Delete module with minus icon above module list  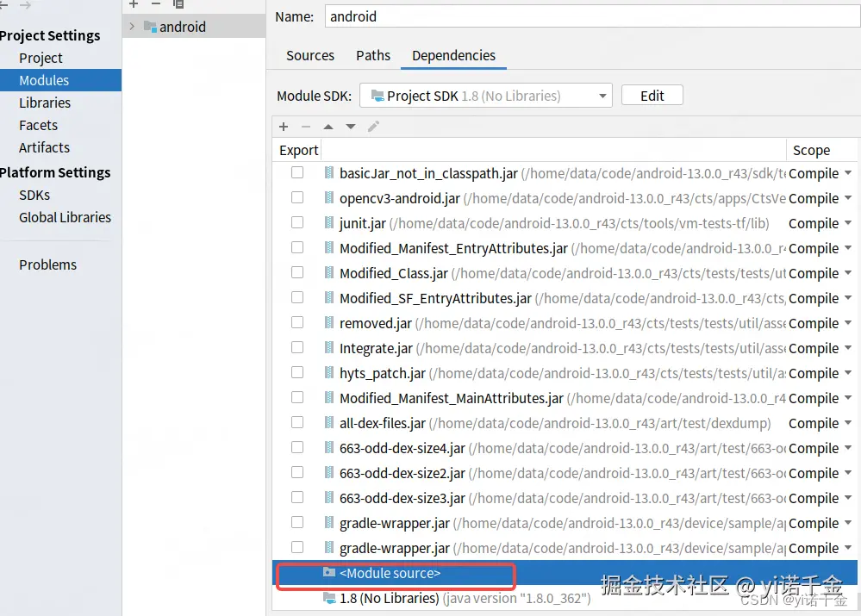click(x=156, y=4)
